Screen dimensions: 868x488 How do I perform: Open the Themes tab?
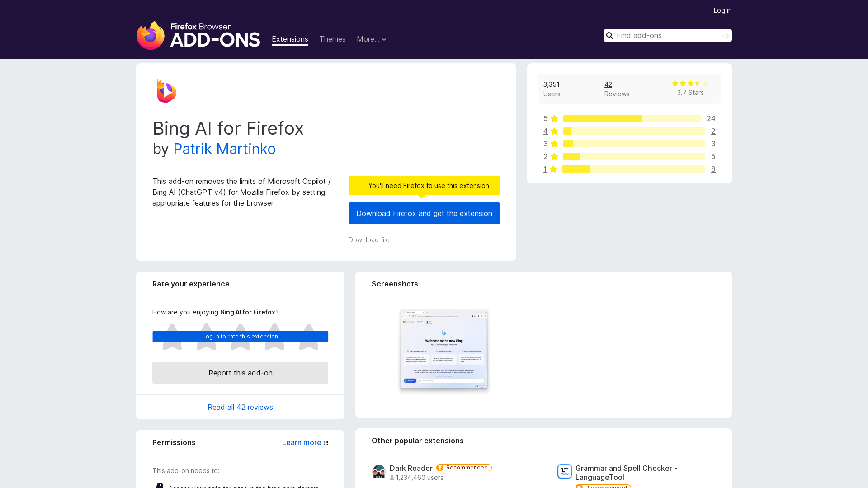point(332,39)
